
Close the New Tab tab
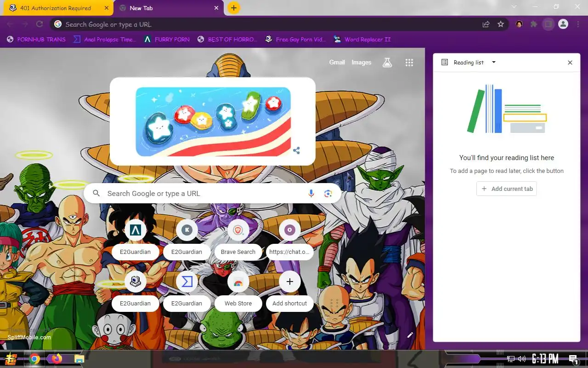click(x=217, y=8)
